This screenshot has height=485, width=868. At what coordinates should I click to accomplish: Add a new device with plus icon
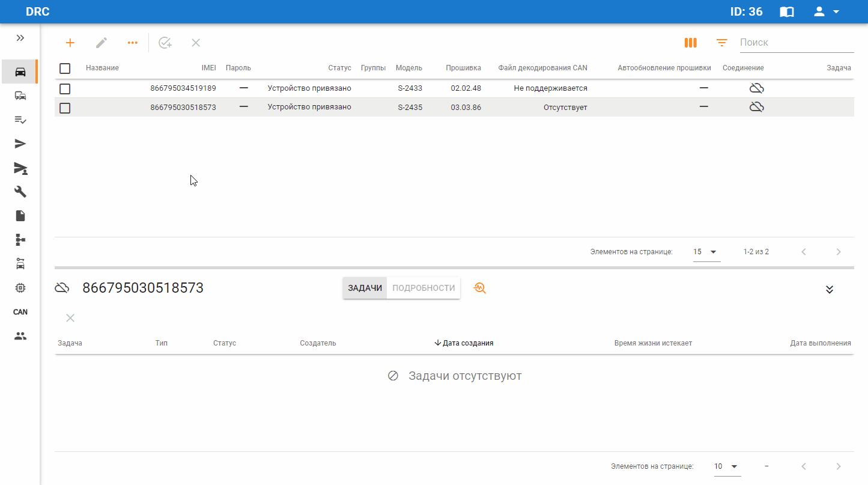pyautogui.click(x=70, y=43)
